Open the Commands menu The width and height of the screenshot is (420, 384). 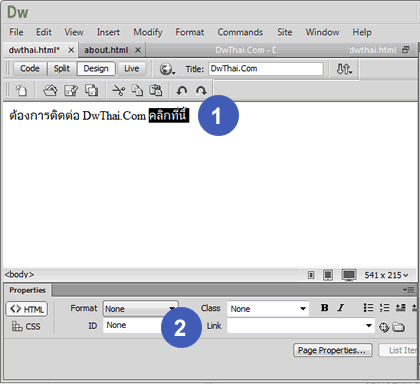click(240, 32)
